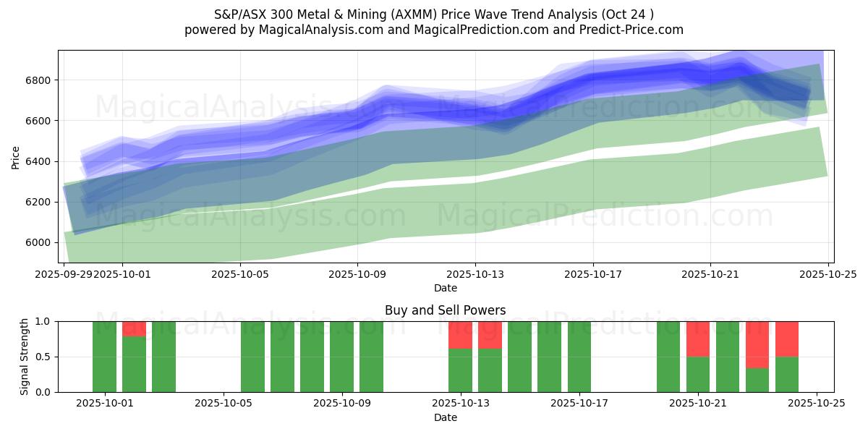Click the full green bar for October 1
Viewport: 868px width, 434px height.
[104, 357]
